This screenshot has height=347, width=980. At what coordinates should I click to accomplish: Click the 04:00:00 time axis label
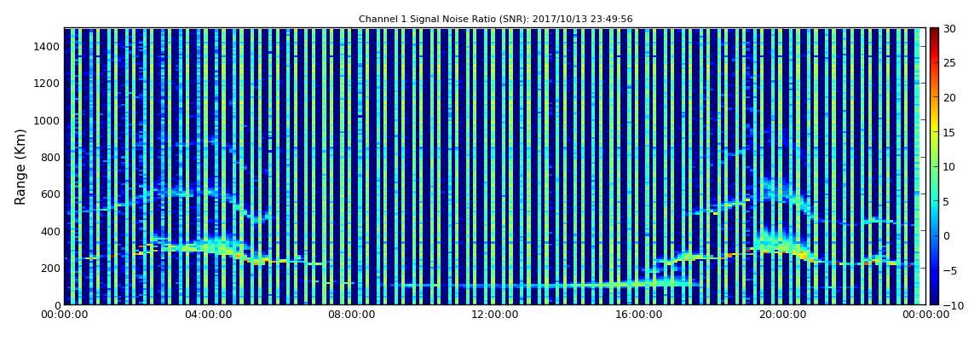point(207,315)
